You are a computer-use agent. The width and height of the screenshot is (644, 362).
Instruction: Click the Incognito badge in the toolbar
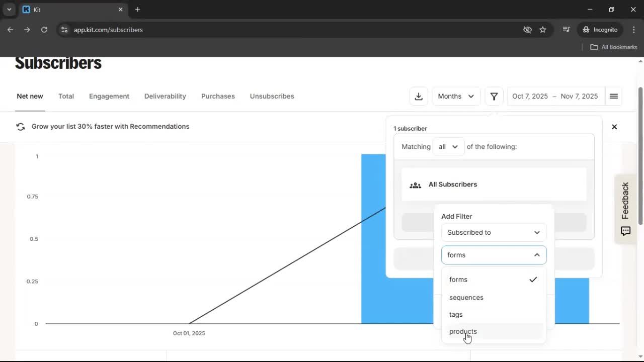coord(600,30)
